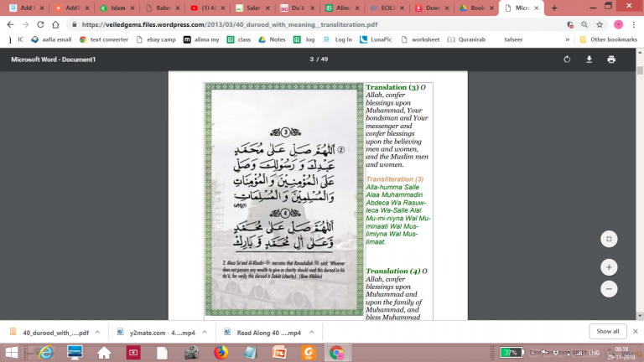Open the battery 37% indicator

click(x=512, y=353)
